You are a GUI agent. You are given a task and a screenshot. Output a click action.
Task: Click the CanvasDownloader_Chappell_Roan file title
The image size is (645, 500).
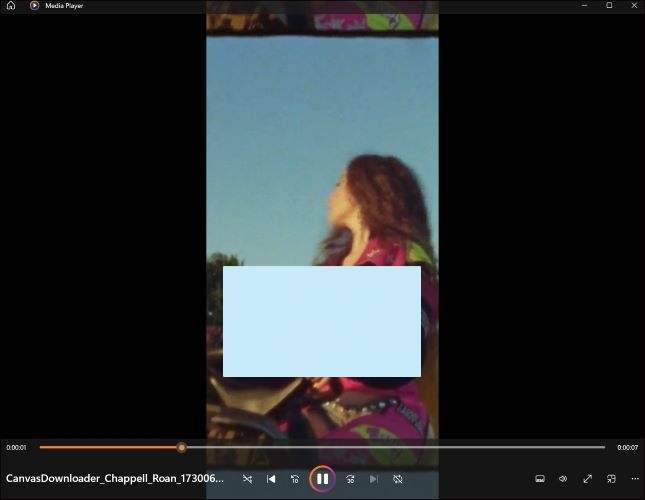tap(115, 479)
